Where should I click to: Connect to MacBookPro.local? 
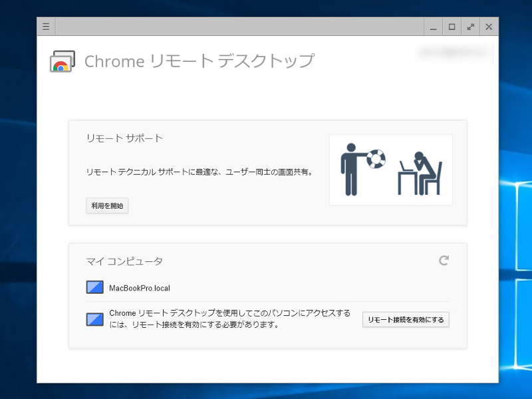[x=140, y=288]
